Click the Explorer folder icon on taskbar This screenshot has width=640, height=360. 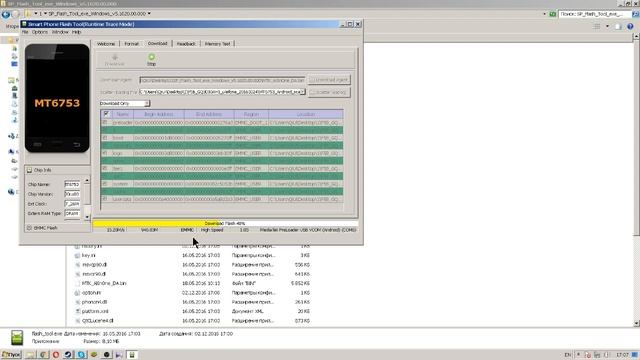pos(31,355)
